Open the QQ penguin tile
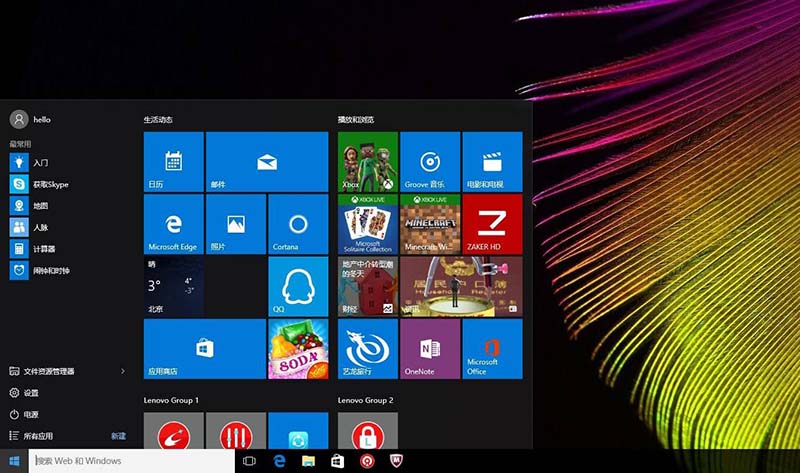This screenshot has height=473, width=800. 297,286
